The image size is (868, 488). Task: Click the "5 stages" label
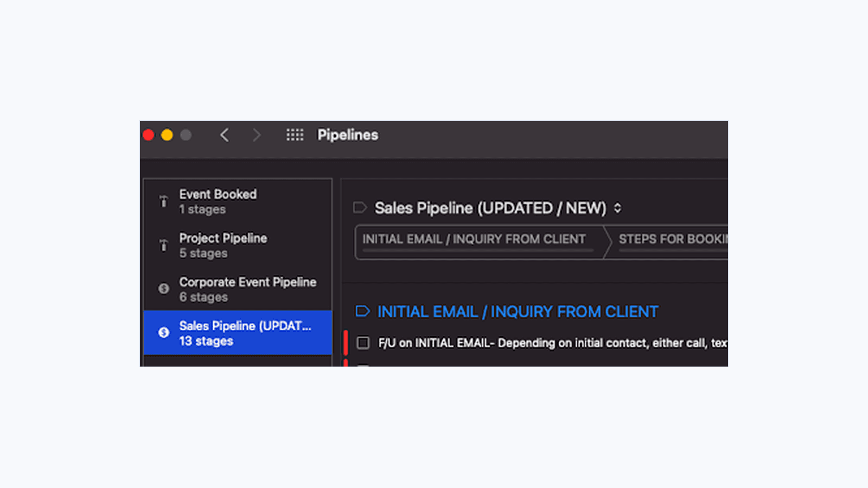203,253
